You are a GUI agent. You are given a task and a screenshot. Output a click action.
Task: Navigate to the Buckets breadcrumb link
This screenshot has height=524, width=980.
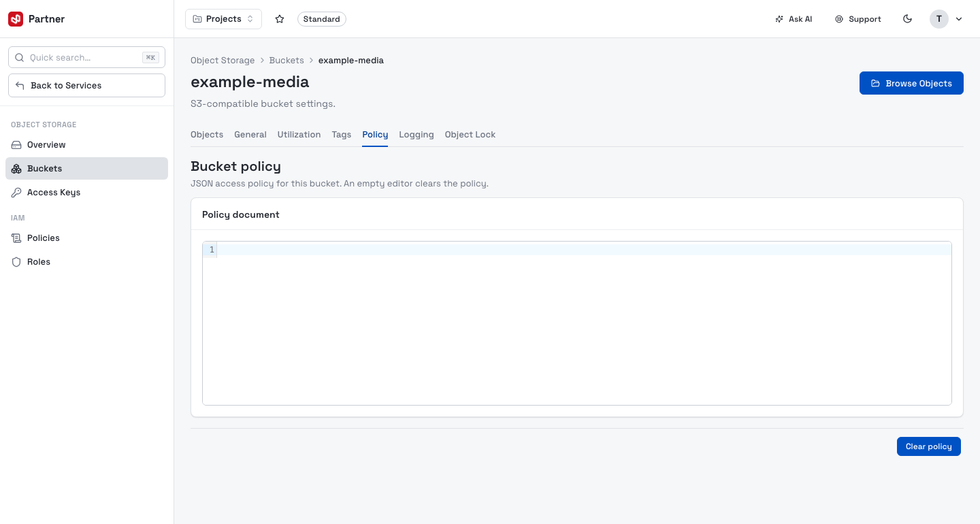pyautogui.click(x=287, y=61)
